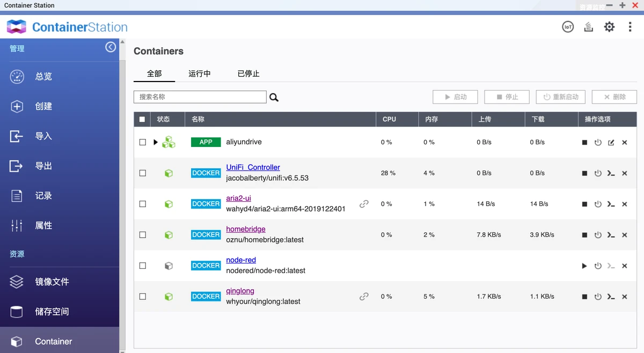Screen dimensions: 644x353
Task: Open the homebridge container link
Action: point(246,229)
